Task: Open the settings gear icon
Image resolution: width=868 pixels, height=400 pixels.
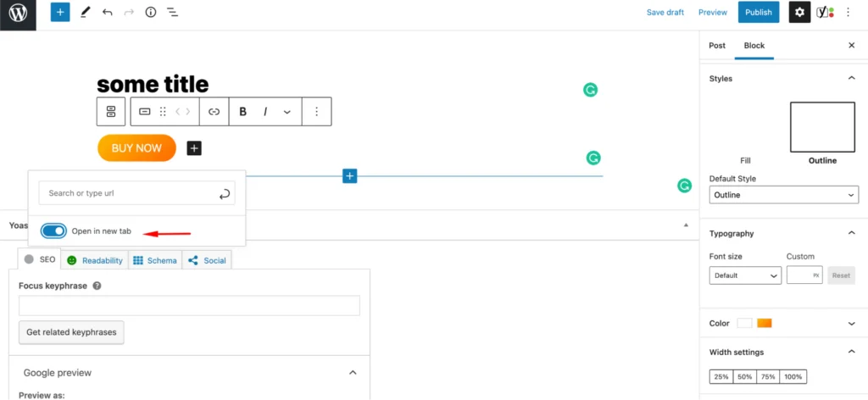Action: tap(799, 13)
